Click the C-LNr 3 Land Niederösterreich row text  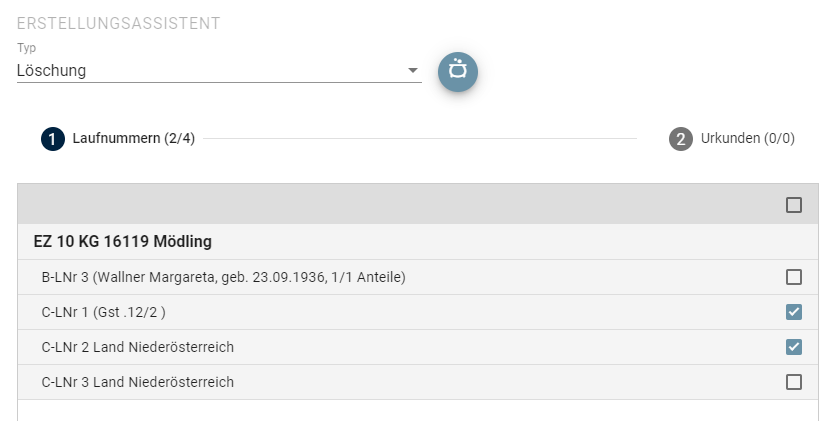tap(138, 382)
